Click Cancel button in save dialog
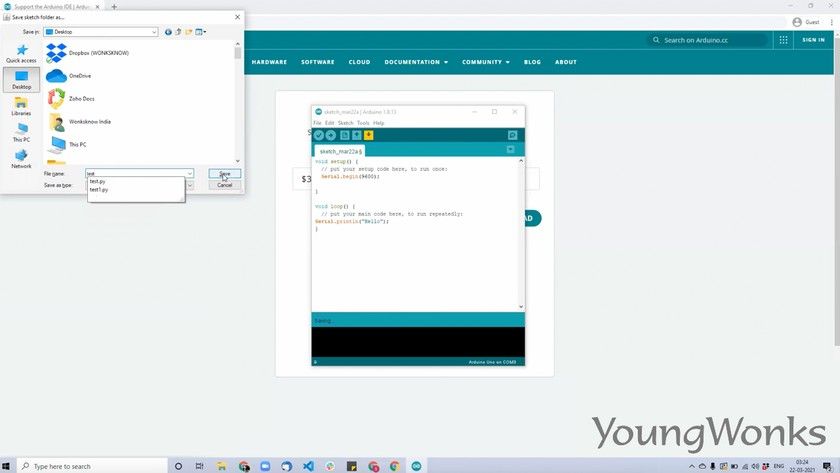Viewport: 840px width, 473px height. pos(224,185)
